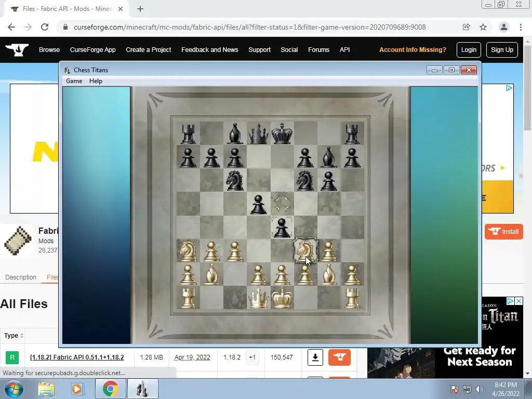Select the white knight on a3
This screenshot has height=399, width=532.
[x=188, y=250]
